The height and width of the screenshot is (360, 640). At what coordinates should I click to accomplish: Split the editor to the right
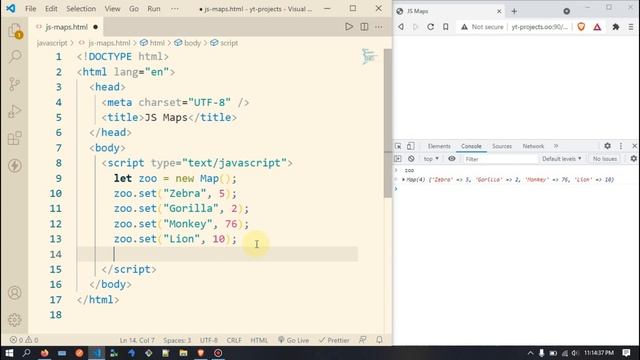(x=364, y=27)
